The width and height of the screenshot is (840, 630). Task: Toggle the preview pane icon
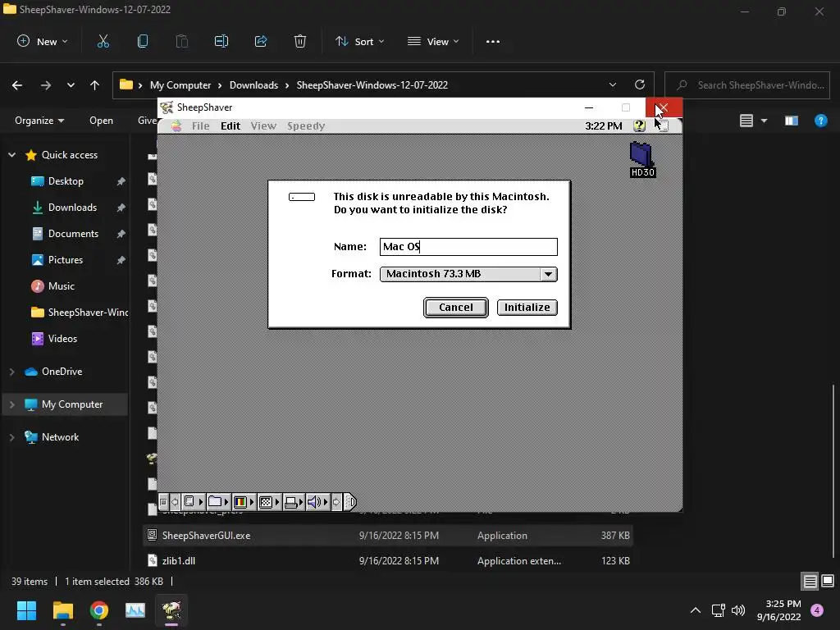pyautogui.click(x=792, y=121)
